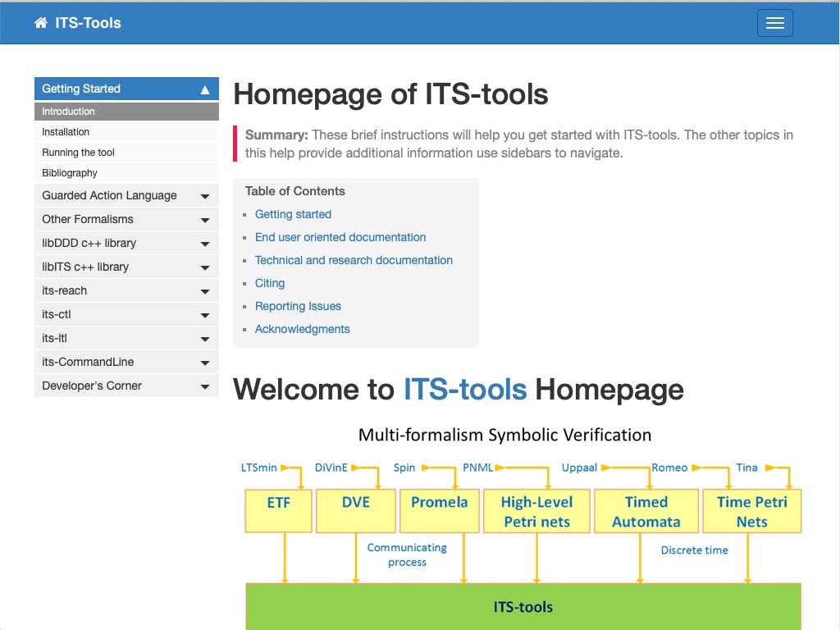Click Homepage of ITS-tools heading
The height and width of the screenshot is (630, 840).
(x=391, y=94)
